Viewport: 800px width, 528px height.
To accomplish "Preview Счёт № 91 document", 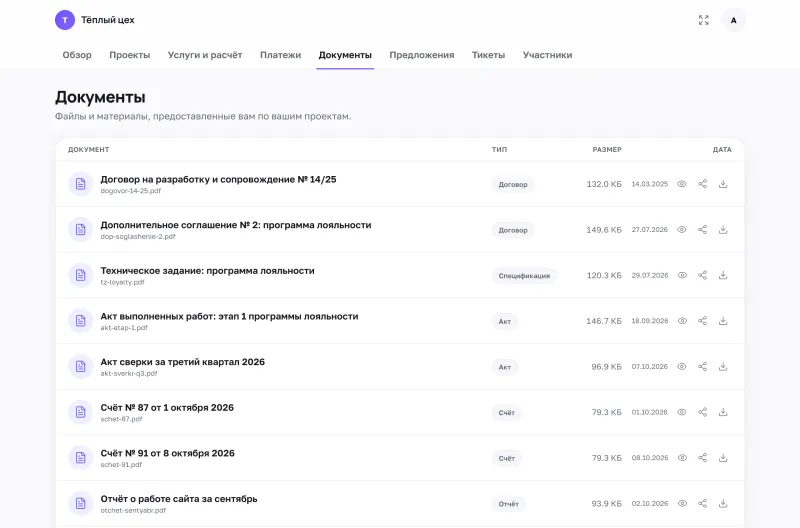I will 682,458.
